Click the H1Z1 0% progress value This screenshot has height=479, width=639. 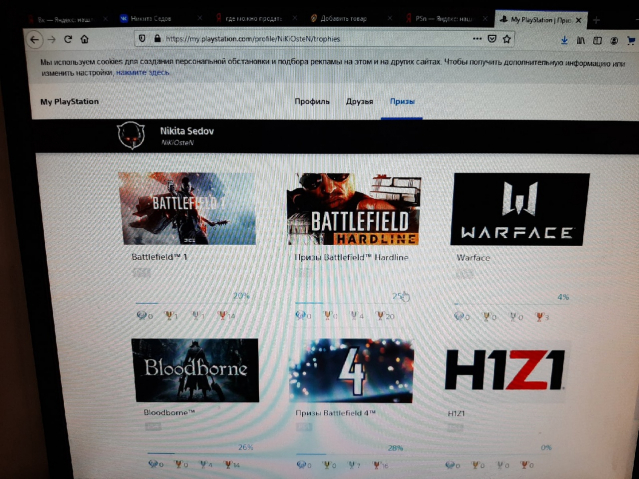(x=546, y=448)
